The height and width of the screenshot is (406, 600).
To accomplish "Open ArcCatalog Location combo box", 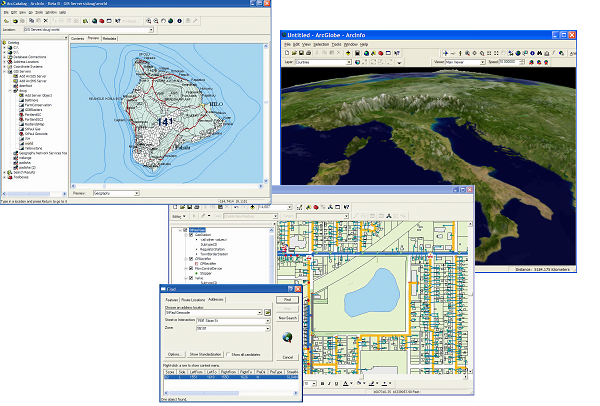I will 152,30.
